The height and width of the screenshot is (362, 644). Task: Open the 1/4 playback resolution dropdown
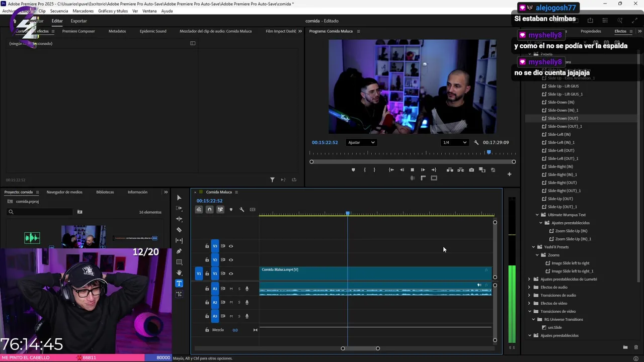click(x=454, y=142)
